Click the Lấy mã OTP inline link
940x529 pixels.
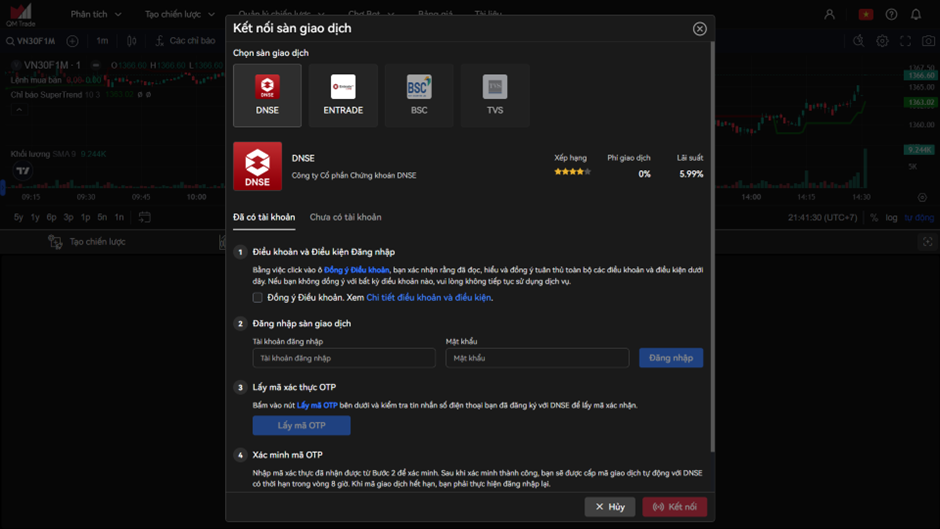point(317,405)
